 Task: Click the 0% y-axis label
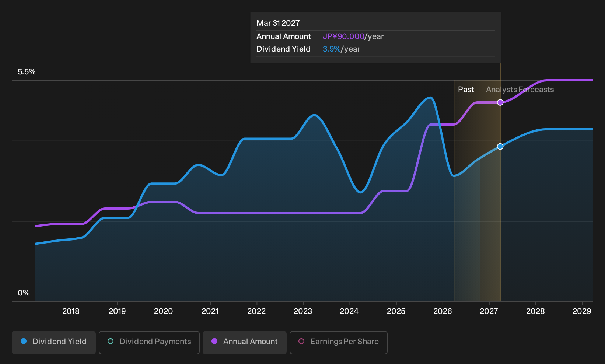[24, 293]
